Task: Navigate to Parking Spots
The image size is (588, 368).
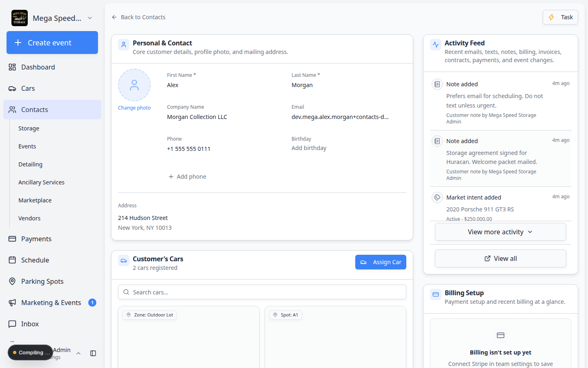Action: (x=52, y=281)
